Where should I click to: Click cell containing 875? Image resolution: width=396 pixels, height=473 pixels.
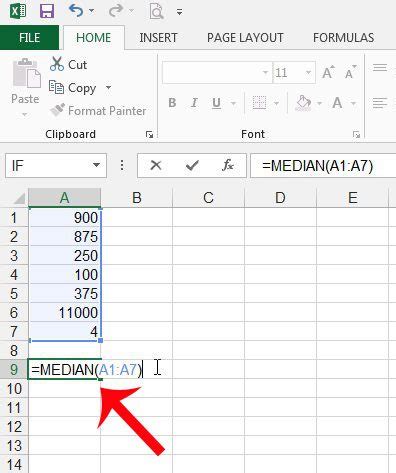coord(64,237)
